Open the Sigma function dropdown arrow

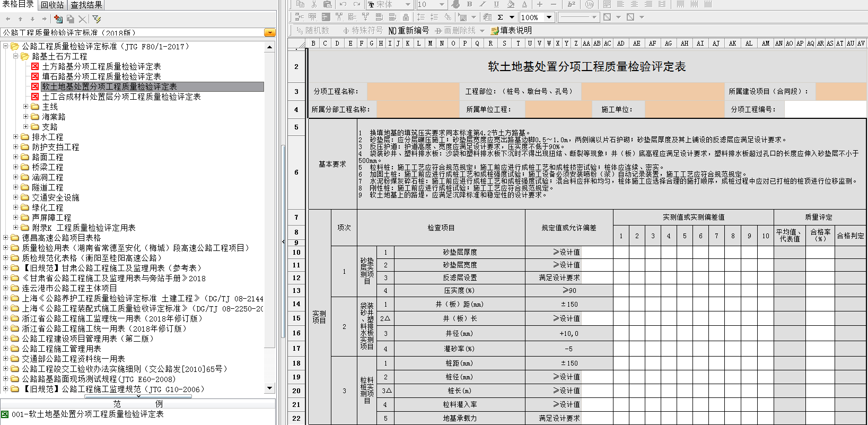point(512,17)
